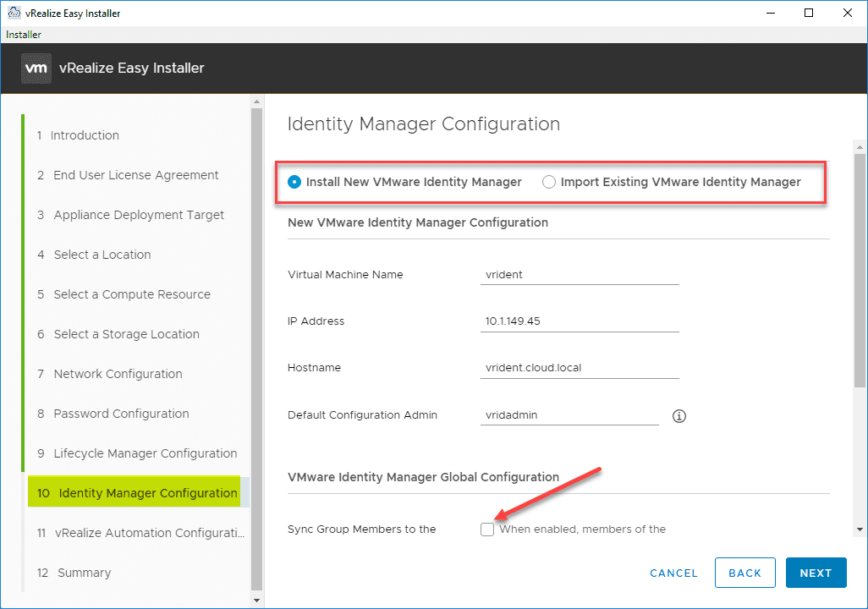Screen dimensions: 868x609
Task: Cancel the installer wizard
Action: (673, 573)
